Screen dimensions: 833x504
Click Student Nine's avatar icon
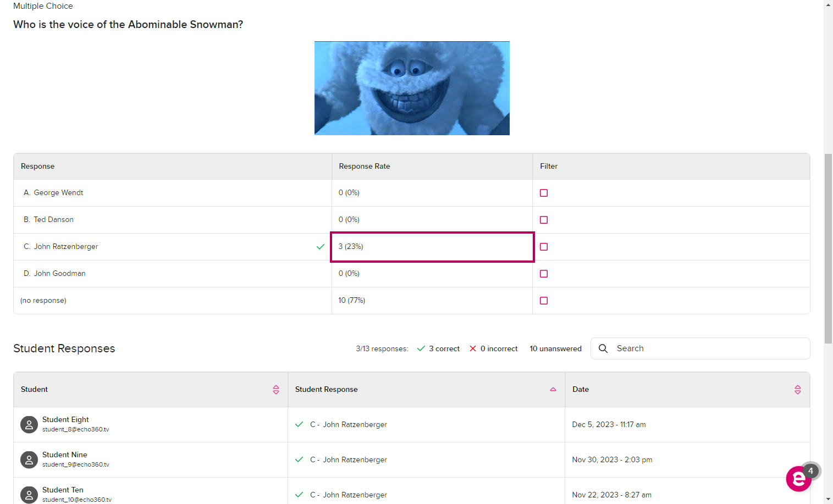tap(29, 459)
